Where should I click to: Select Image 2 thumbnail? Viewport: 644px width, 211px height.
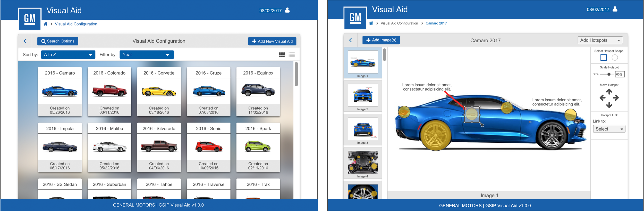[x=363, y=95]
